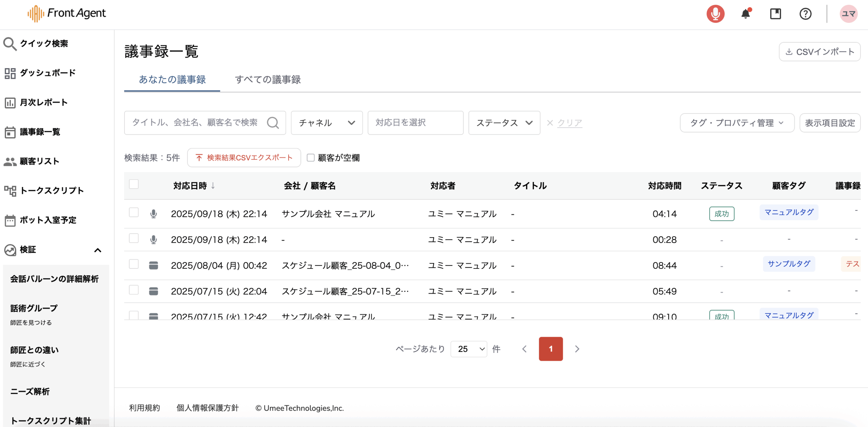Open the bookmark panel icon in header
Image resolution: width=868 pixels, height=427 pixels.
pos(775,14)
